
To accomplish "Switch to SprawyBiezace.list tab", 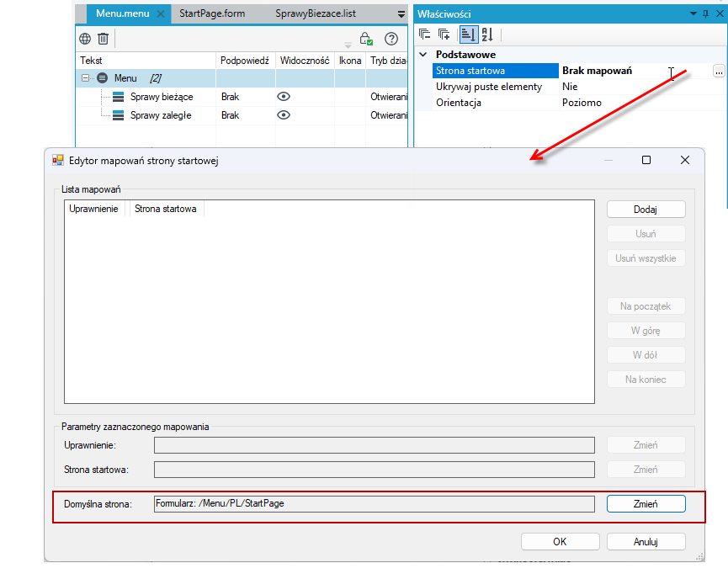I will (316, 14).
